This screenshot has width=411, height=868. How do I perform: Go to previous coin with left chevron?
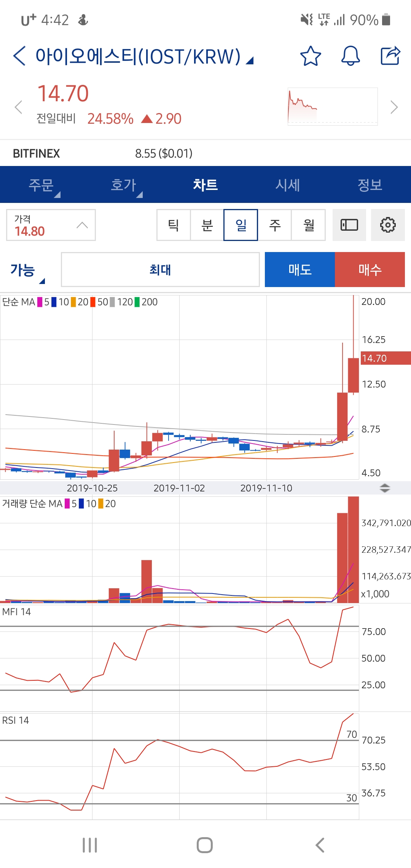click(x=18, y=107)
